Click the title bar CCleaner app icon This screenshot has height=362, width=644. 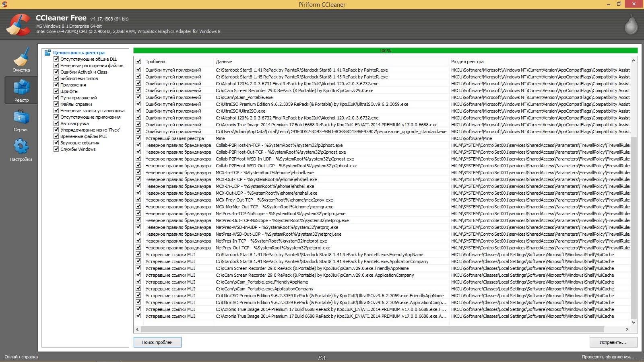(x=4, y=4)
